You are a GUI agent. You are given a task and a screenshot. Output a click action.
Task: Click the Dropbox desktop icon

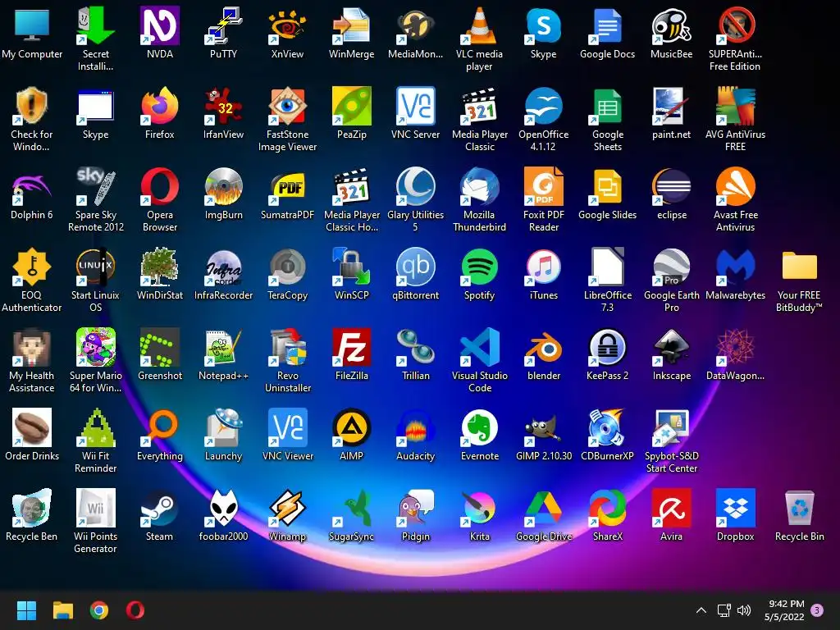[x=736, y=508]
